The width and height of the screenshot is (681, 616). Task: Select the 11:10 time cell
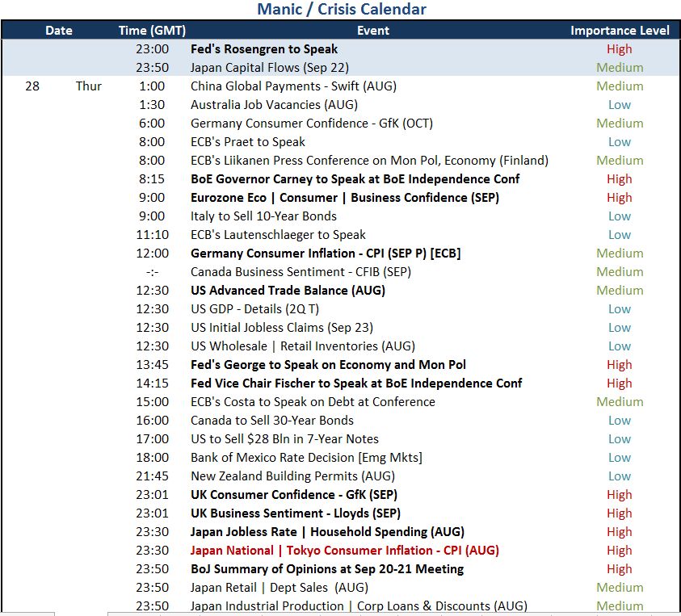(x=152, y=235)
